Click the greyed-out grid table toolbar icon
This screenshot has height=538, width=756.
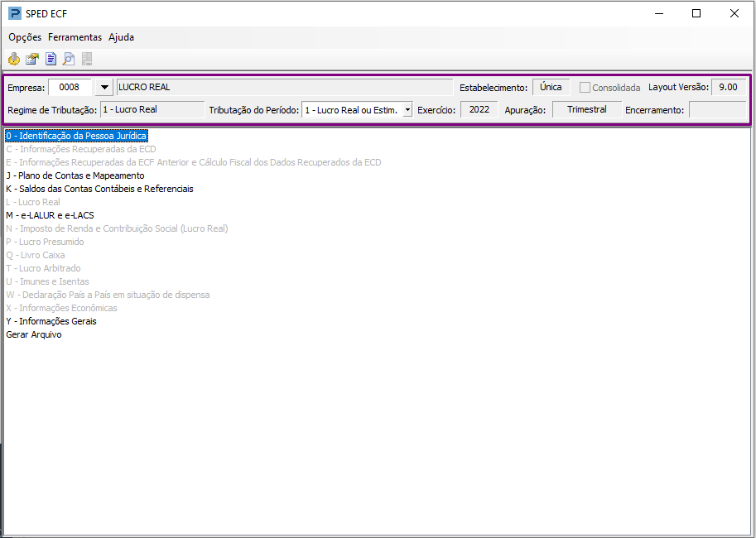tap(87, 59)
